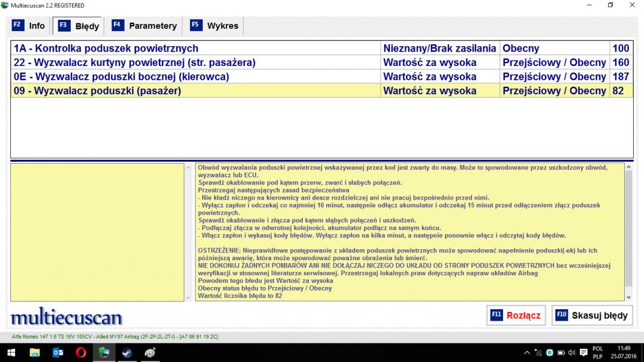Click the volume speaker tray icon
Image resolution: width=644 pixels, height=362 pixels.
[571, 352]
